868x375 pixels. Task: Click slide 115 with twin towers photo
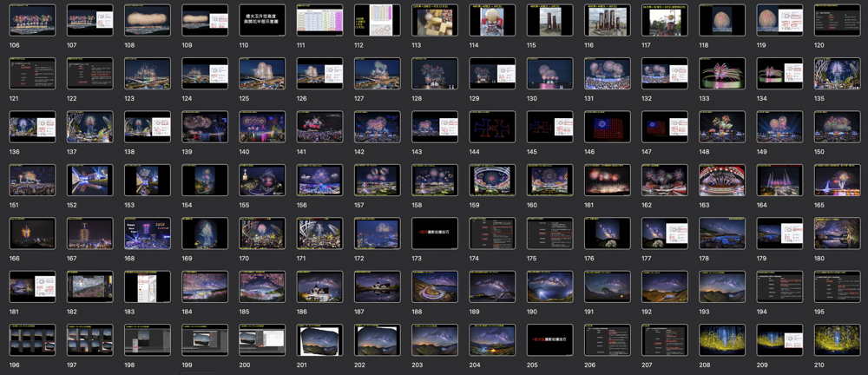pos(549,21)
